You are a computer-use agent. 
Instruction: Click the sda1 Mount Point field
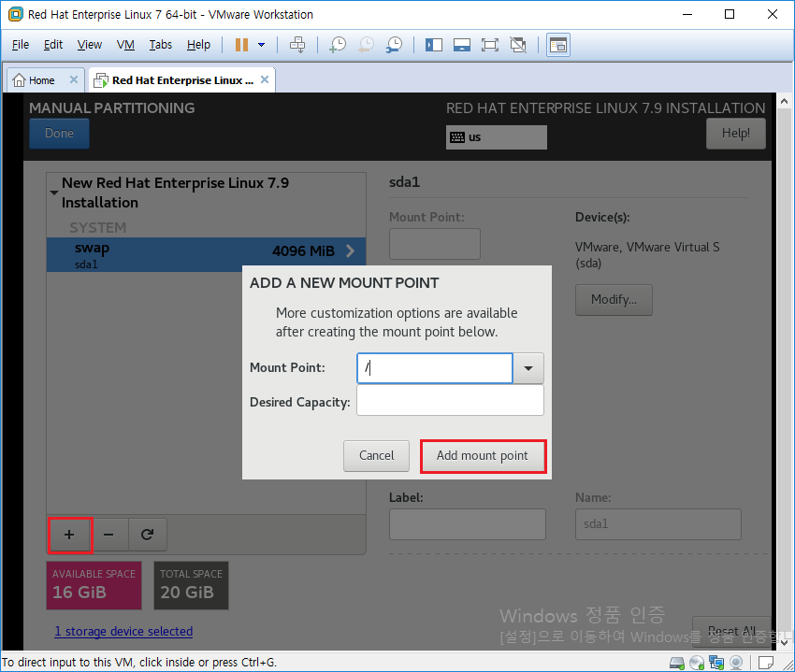(x=435, y=244)
